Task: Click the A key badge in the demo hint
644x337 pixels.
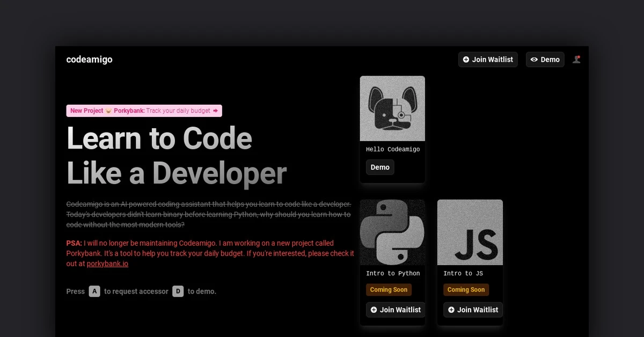Action: pos(94,291)
